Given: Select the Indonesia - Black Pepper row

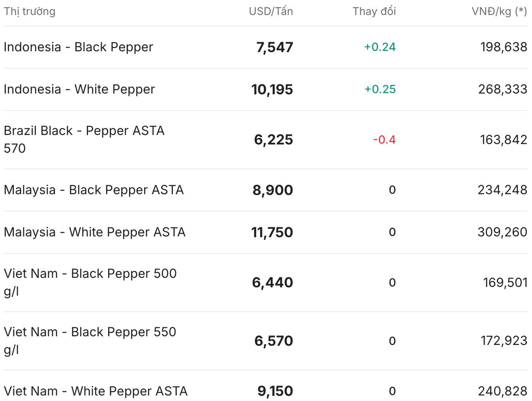Looking at the screenshot, I should [78, 47].
